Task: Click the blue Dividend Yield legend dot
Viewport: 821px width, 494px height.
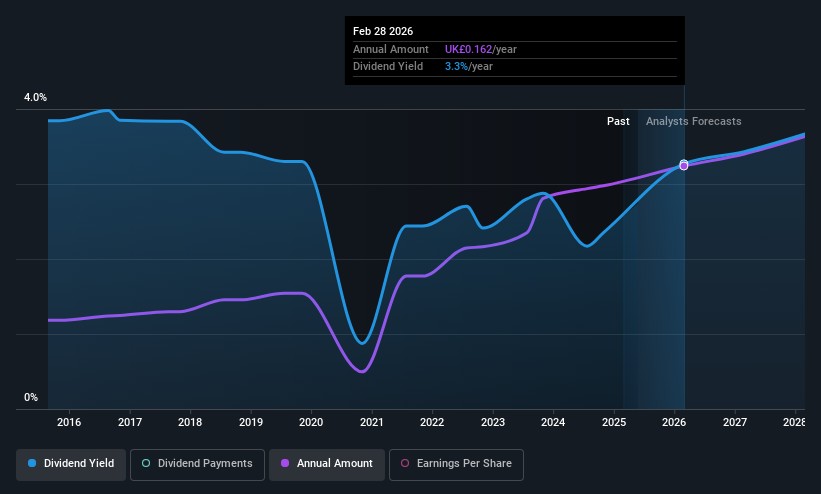Action: [32, 464]
